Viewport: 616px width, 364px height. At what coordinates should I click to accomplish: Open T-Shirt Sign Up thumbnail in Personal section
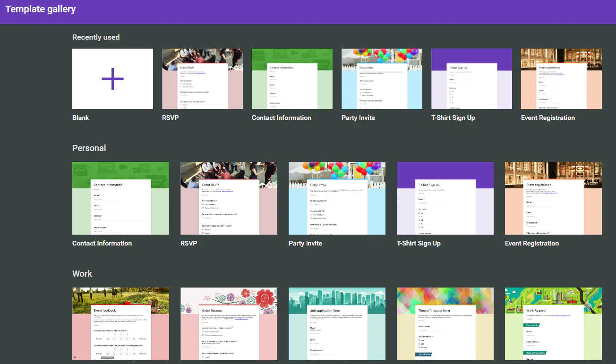pos(445,198)
